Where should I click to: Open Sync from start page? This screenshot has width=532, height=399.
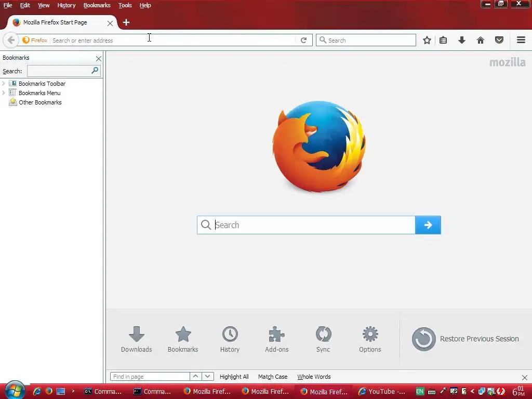point(323,339)
